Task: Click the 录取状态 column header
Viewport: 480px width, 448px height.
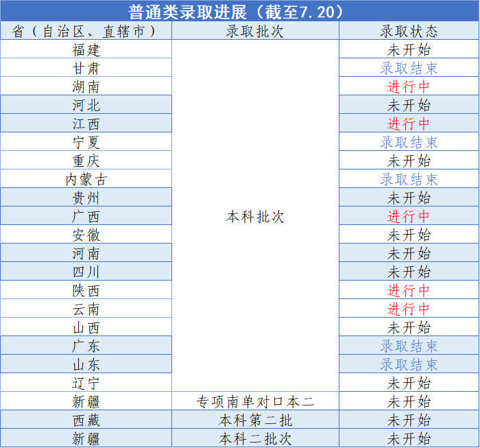Action: 409,31
